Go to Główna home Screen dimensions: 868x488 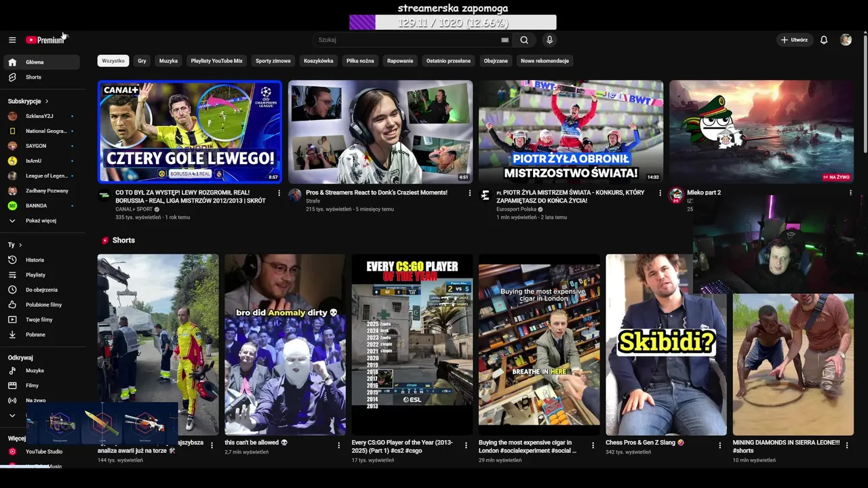[x=41, y=62]
